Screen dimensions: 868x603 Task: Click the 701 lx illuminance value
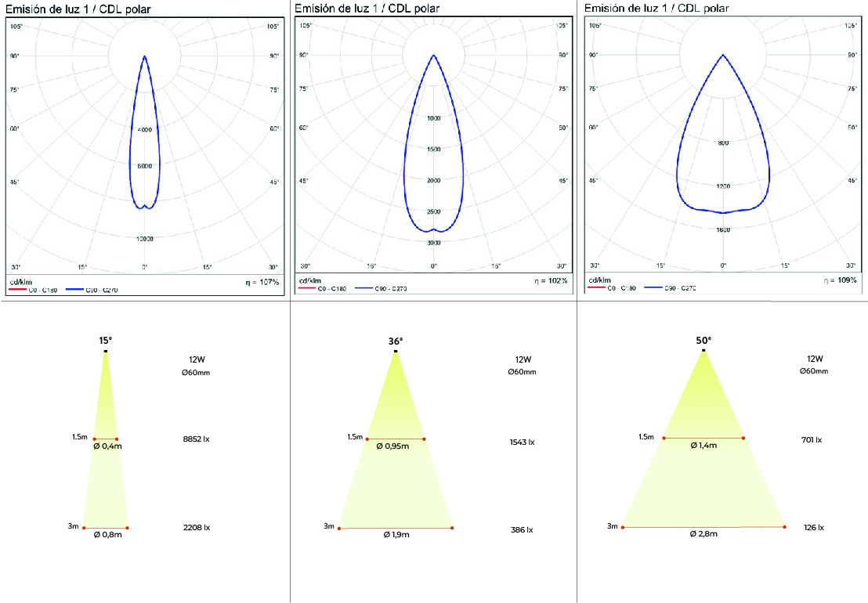[x=811, y=440]
